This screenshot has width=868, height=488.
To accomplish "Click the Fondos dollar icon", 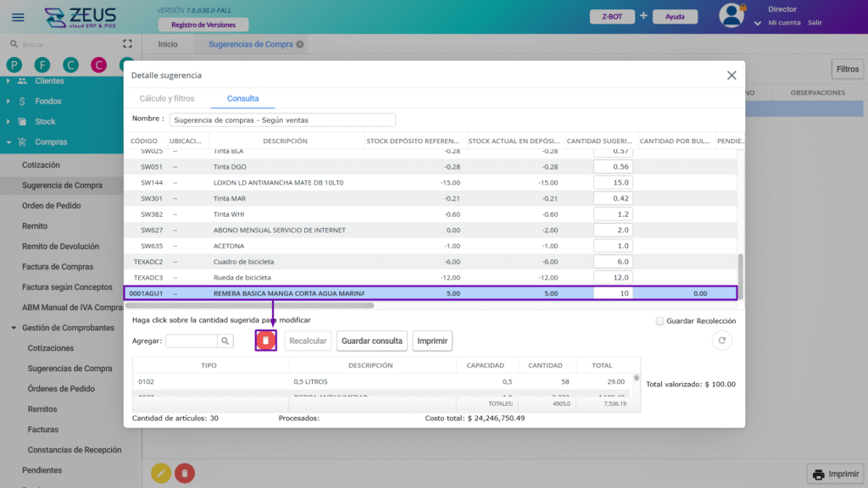I will (x=22, y=102).
